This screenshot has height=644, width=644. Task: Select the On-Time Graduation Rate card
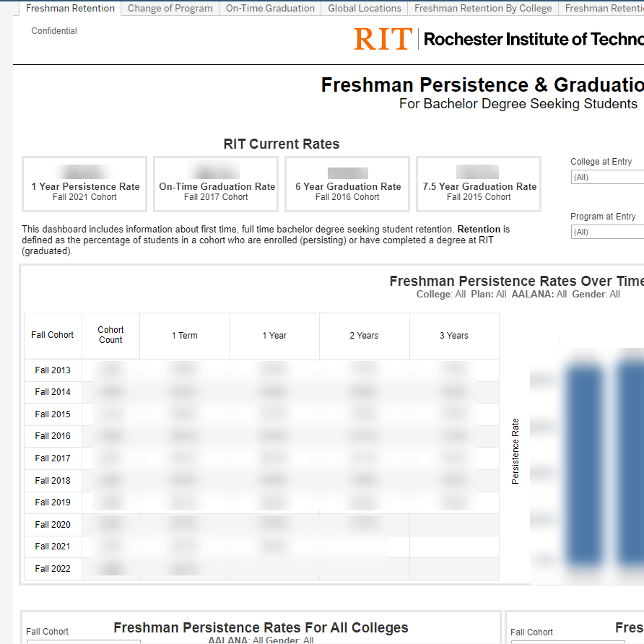pos(217,185)
